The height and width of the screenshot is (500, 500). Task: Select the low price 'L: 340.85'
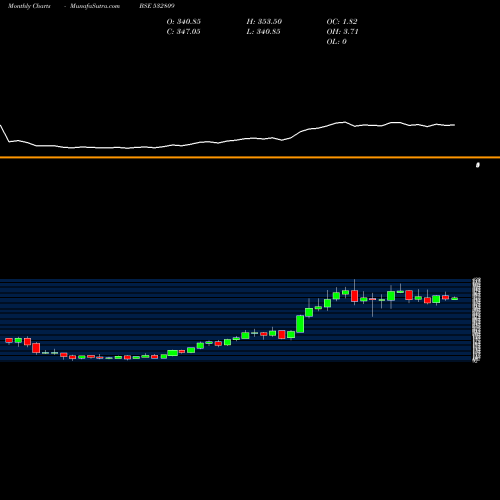pyautogui.click(x=264, y=32)
